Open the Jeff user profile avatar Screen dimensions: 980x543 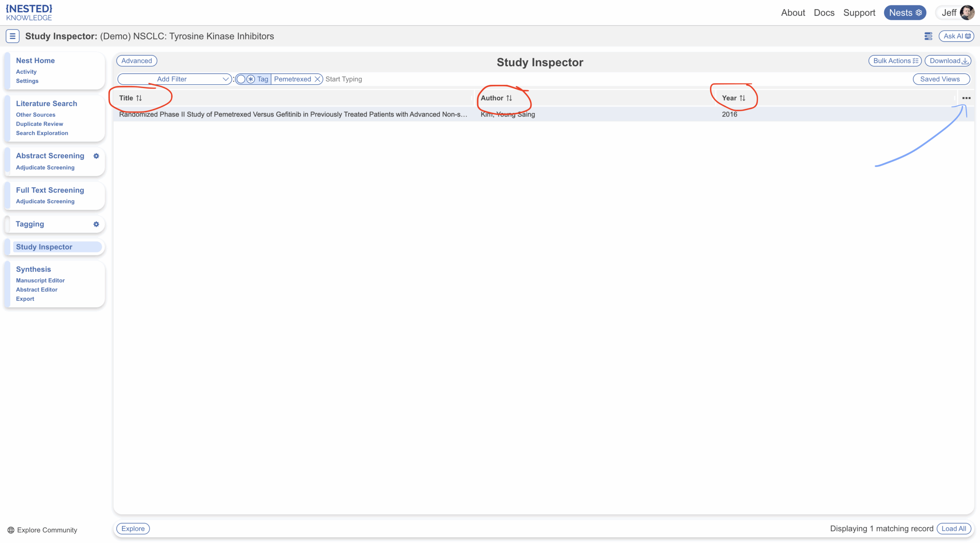click(x=967, y=13)
